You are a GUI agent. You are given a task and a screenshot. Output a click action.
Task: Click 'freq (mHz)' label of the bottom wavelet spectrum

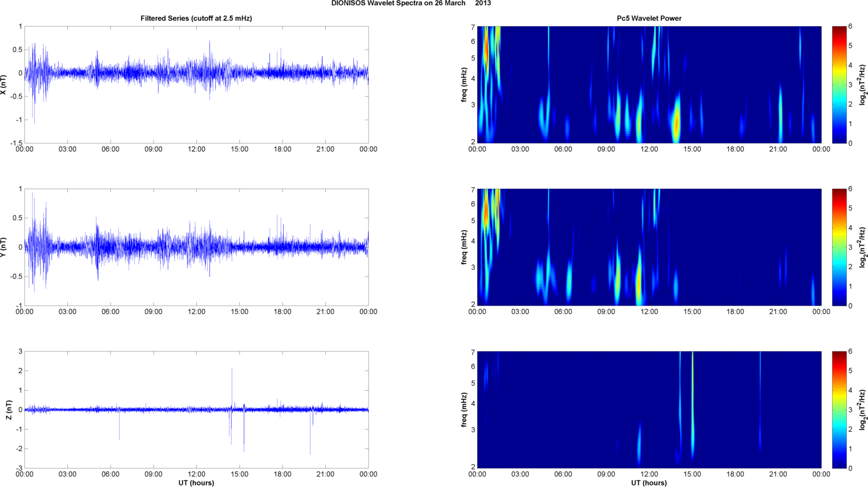coord(465,409)
